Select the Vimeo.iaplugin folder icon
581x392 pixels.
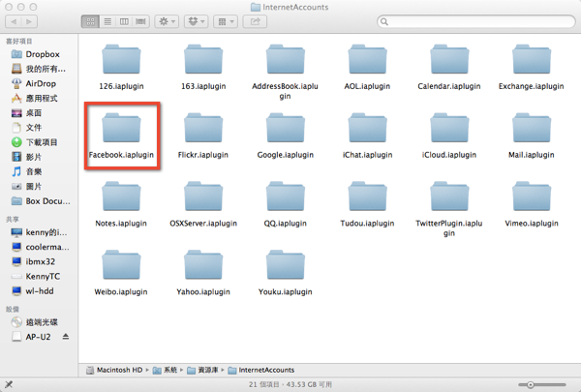(x=532, y=196)
